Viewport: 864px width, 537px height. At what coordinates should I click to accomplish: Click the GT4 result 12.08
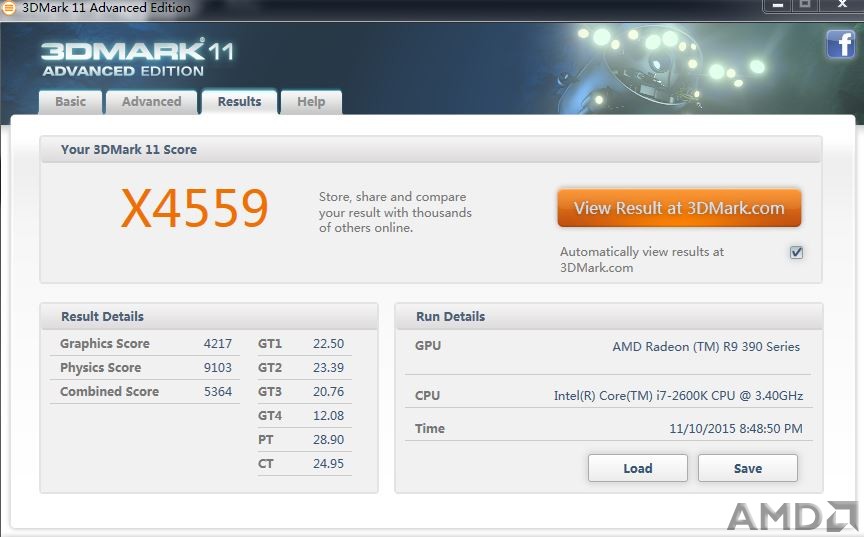tap(328, 416)
